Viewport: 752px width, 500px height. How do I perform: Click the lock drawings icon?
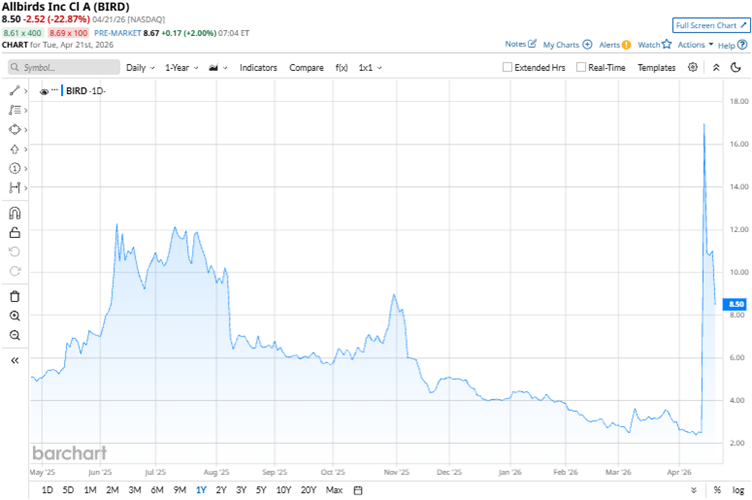[14, 232]
